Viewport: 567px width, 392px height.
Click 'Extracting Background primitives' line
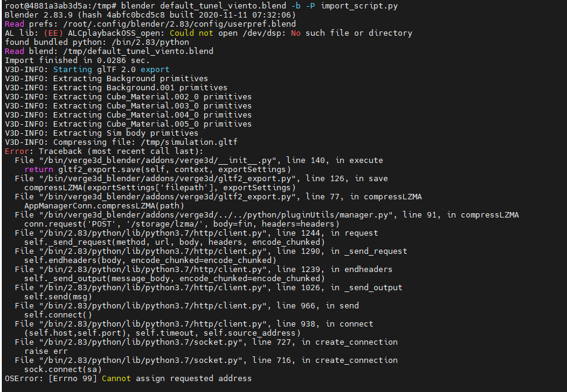click(106, 78)
